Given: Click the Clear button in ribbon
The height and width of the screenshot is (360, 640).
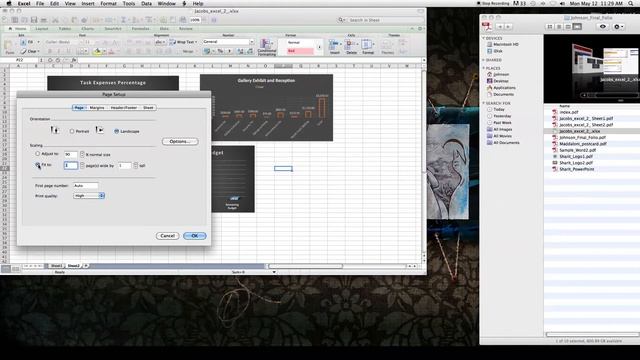Looking at the screenshot, I should (30, 51).
